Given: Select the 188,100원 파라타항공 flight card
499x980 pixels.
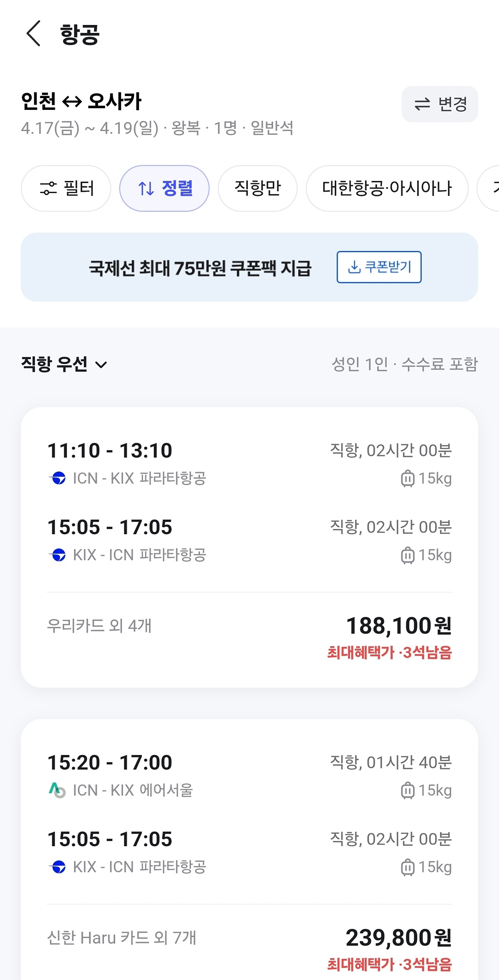Looking at the screenshot, I should point(249,547).
